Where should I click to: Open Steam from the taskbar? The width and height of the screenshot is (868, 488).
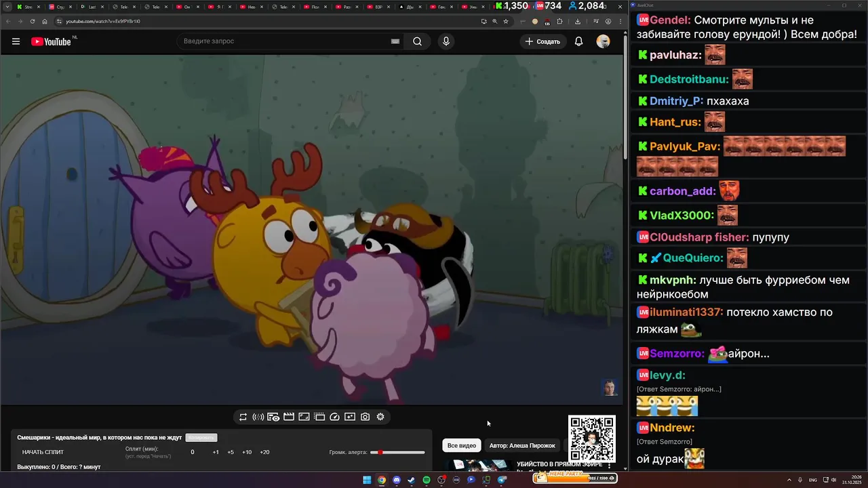[x=412, y=480]
